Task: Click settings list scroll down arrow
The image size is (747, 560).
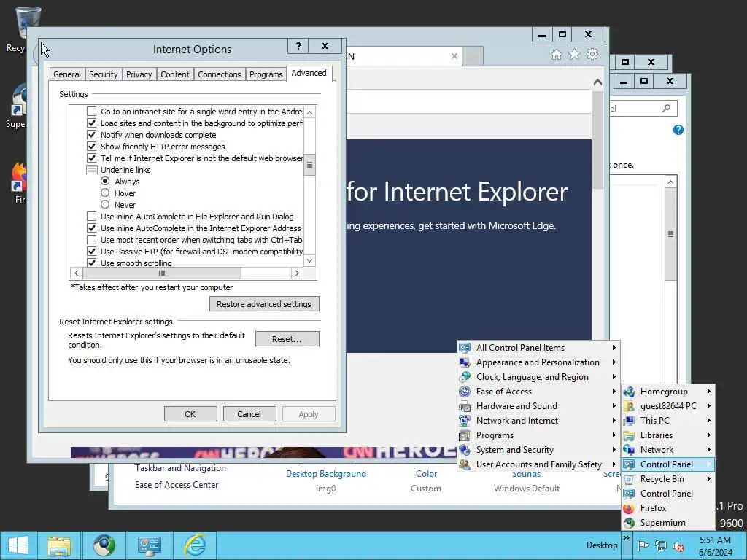Action: click(x=309, y=260)
